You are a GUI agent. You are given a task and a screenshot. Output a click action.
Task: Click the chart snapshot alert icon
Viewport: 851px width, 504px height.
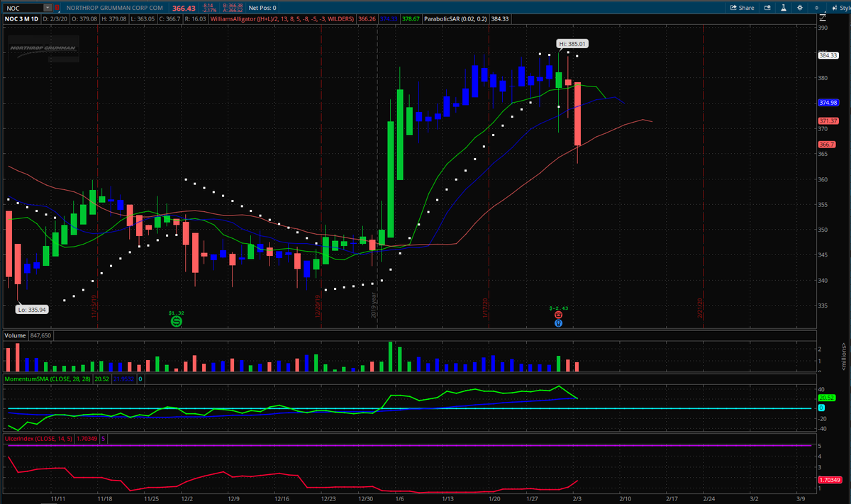coord(767,7)
